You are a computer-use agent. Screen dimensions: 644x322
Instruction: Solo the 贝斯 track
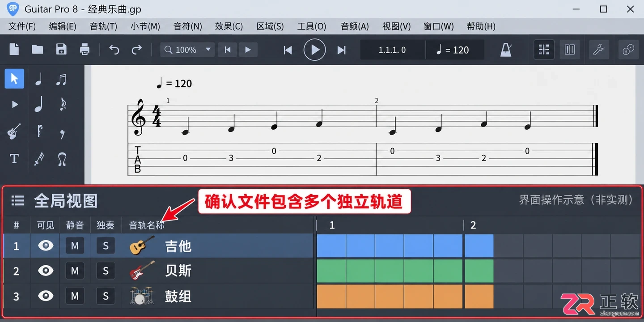coord(106,271)
